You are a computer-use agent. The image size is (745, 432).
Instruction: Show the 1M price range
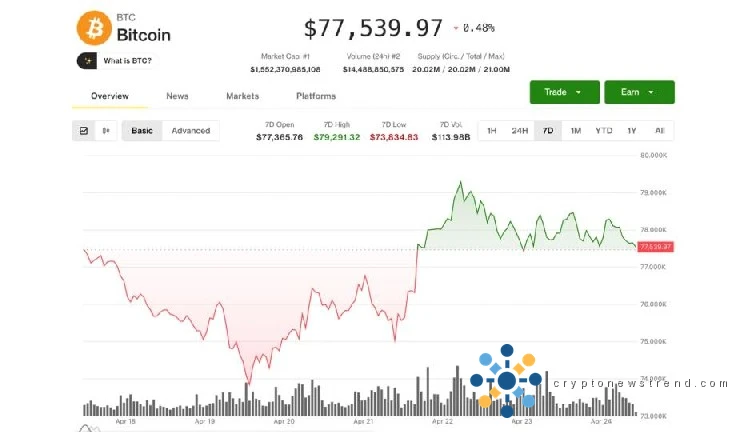575,131
